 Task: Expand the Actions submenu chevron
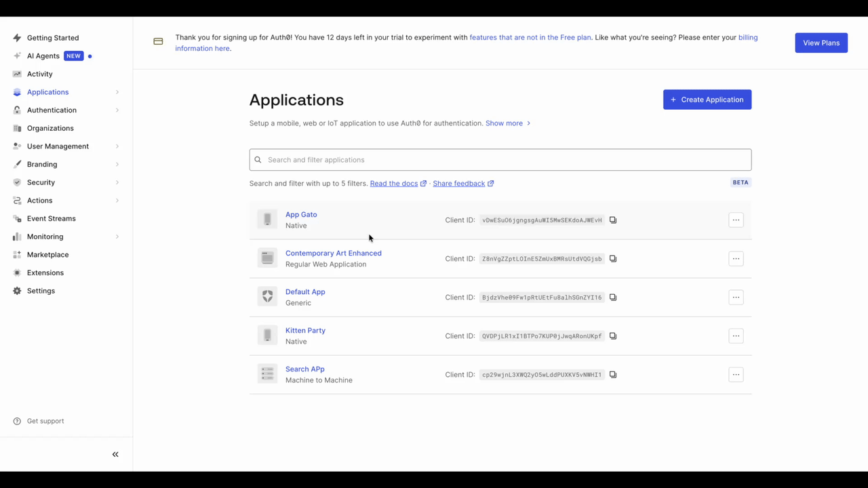coord(117,201)
